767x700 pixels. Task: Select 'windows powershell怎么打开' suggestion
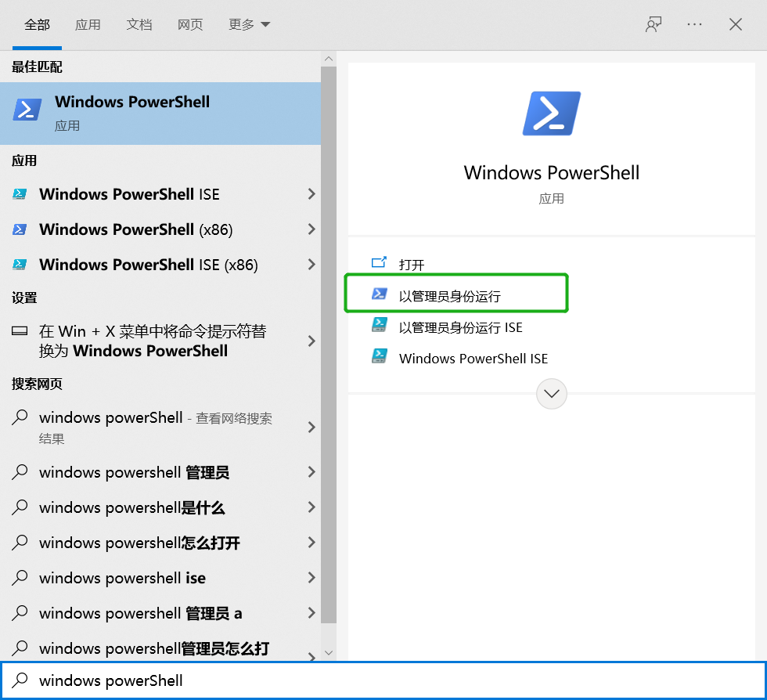tap(160, 543)
